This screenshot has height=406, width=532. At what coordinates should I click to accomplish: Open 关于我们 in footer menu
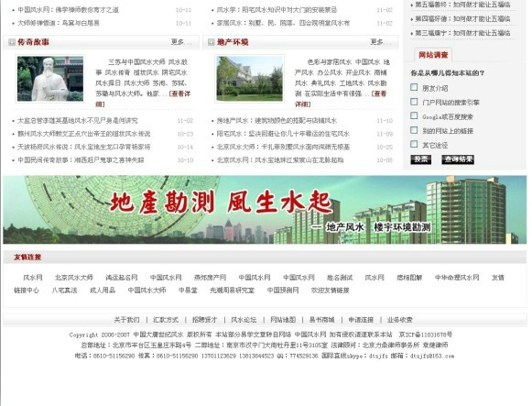(126, 320)
